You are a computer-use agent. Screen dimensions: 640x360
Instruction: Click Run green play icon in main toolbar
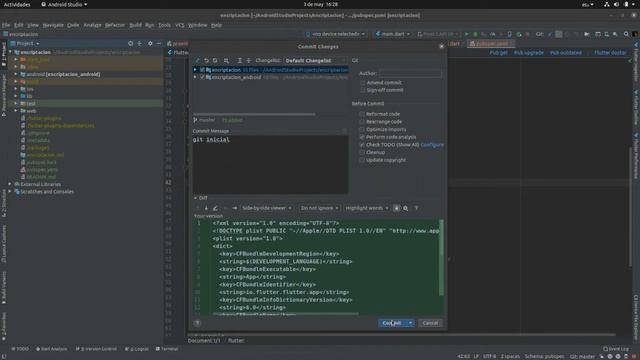467,34
